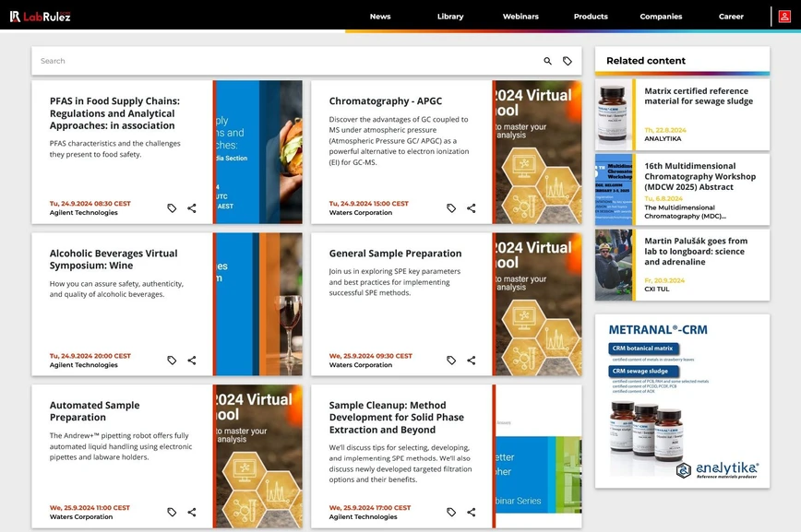Image resolution: width=801 pixels, height=532 pixels.
Task: Open General Sample Preparation title
Action: point(395,254)
